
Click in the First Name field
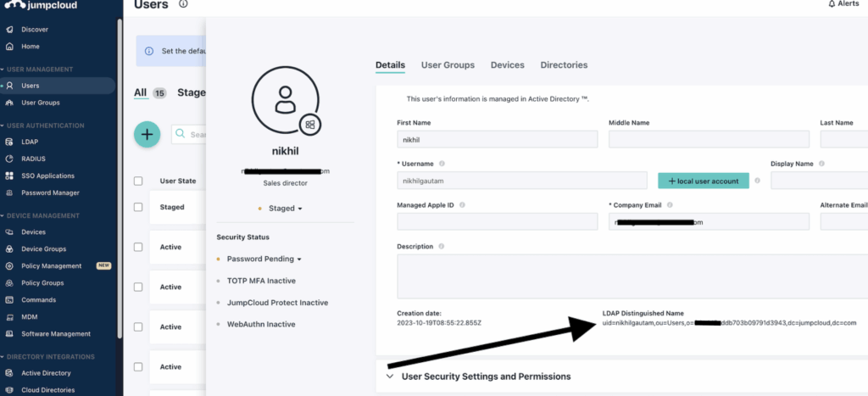[x=497, y=140]
